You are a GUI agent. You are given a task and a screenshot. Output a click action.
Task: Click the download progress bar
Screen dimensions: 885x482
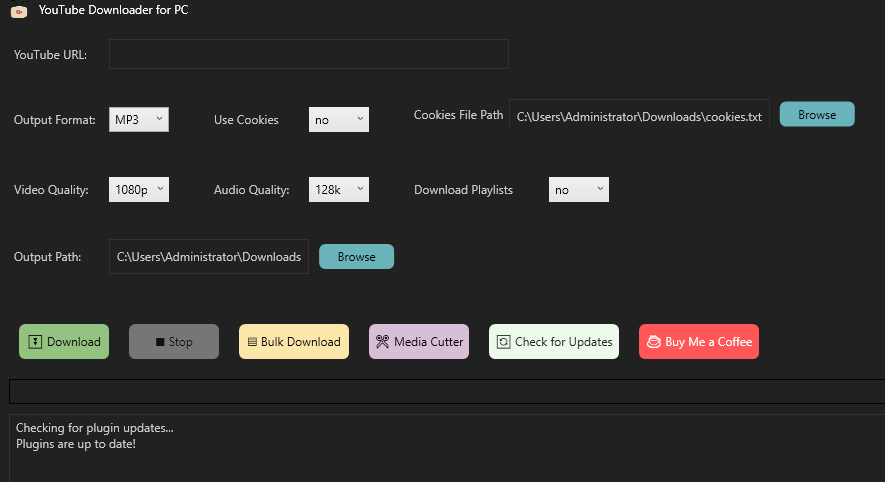tap(447, 392)
